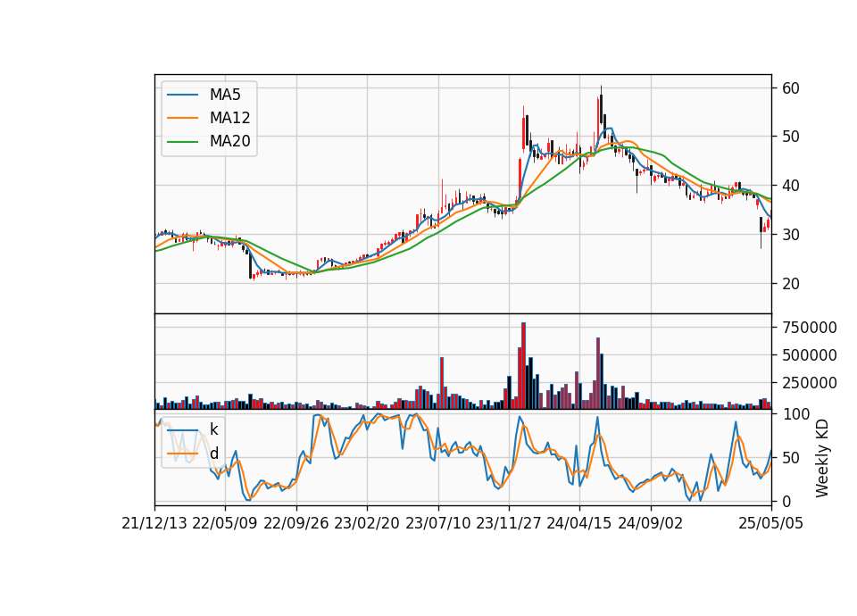The image size is (857, 616).
Task: Click the price axis value 40
Action: [791, 186]
